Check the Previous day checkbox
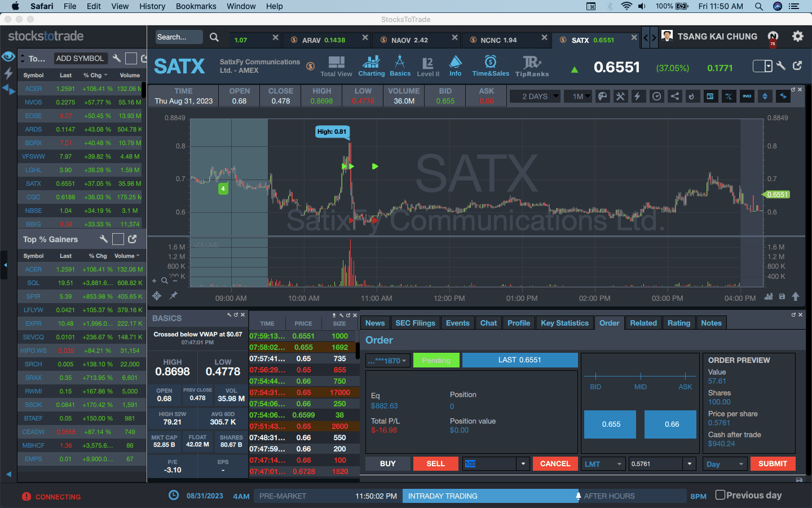Screen dimensions: 812x508 (x=720, y=495)
